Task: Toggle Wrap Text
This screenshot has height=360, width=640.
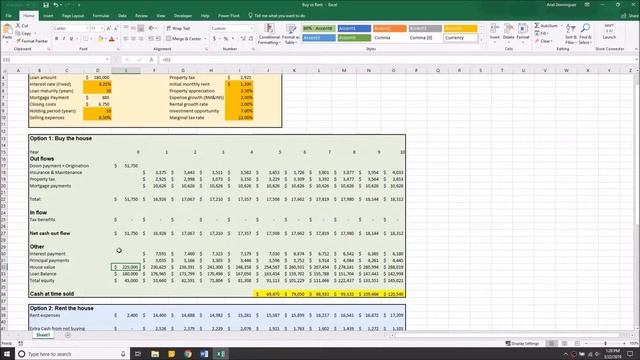Action: tap(178, 29)
